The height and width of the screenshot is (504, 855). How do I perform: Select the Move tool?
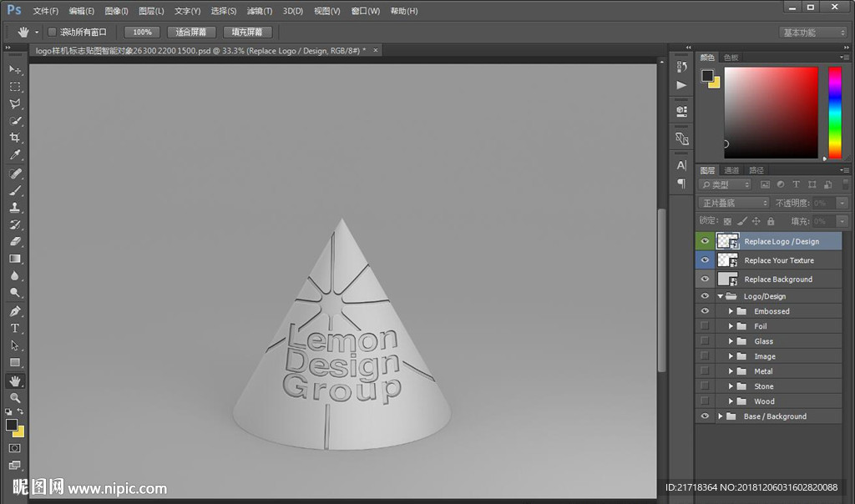point(15,69)
